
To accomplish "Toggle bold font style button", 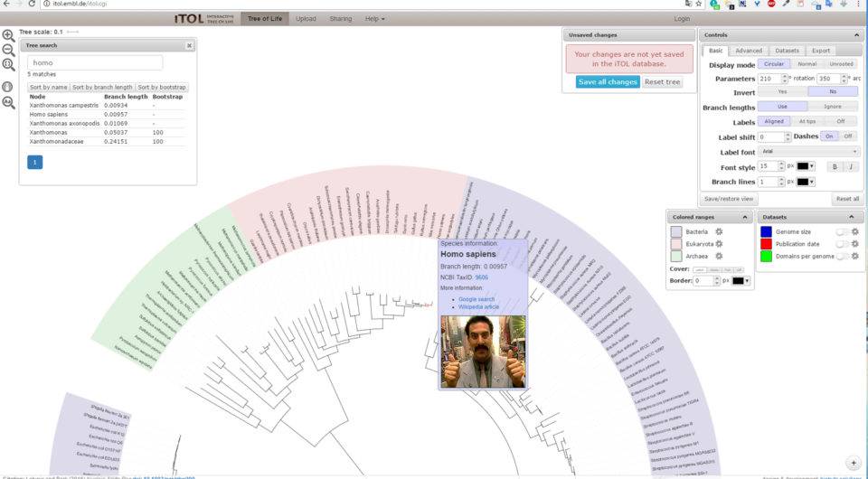I will 834,166.
